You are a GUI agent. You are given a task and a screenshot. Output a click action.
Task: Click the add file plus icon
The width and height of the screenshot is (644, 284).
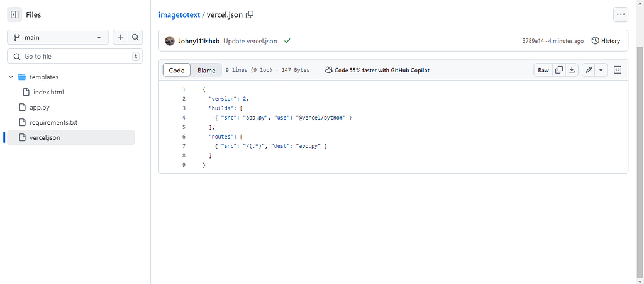120,37
